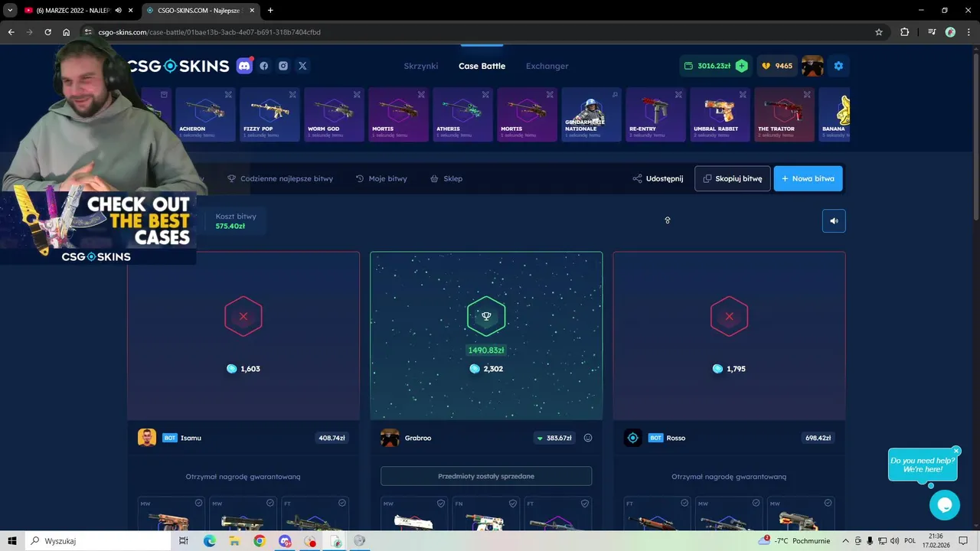
Task: Click Isamu's red X loser hexagon
Action: coord(243,316)
